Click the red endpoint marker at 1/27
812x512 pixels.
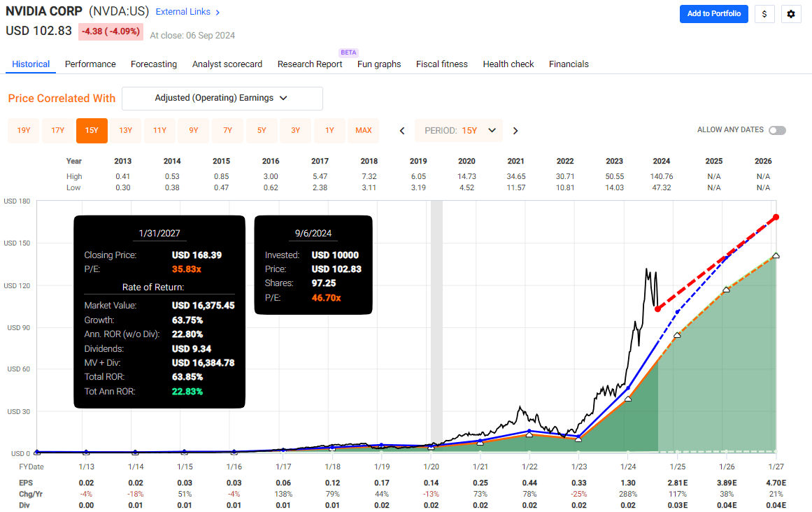tap(776, 217)
